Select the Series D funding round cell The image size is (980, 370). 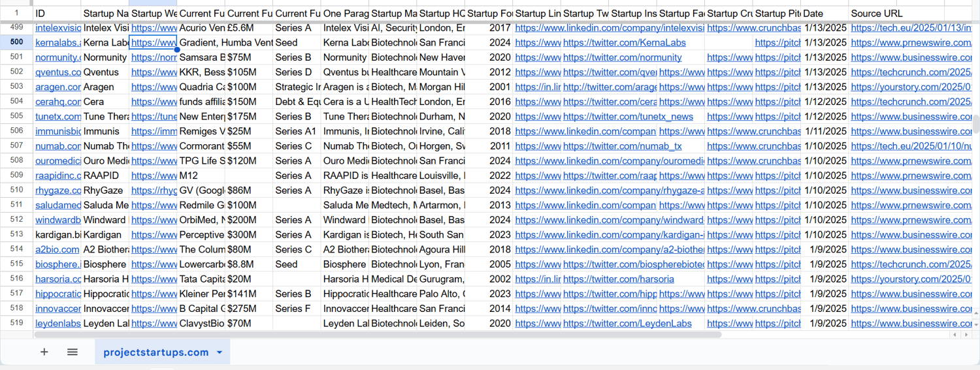pos(297,72)
